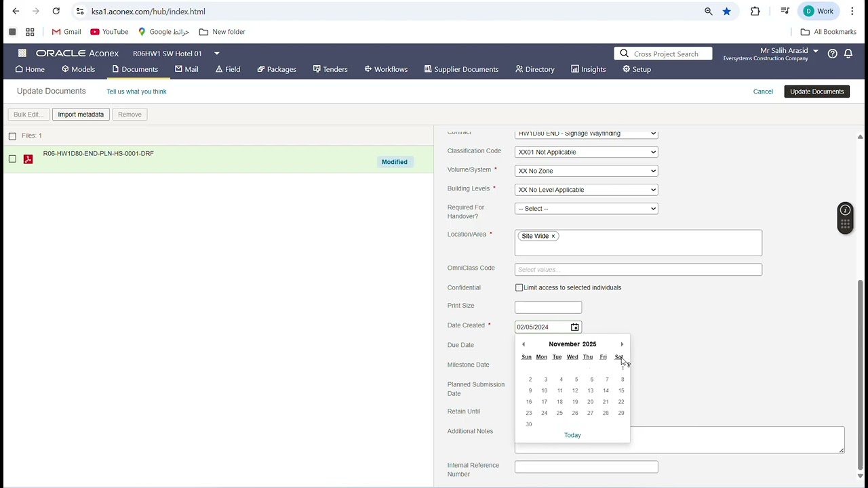
Task: Open Gmail bookmark
Action: [66, 32]
